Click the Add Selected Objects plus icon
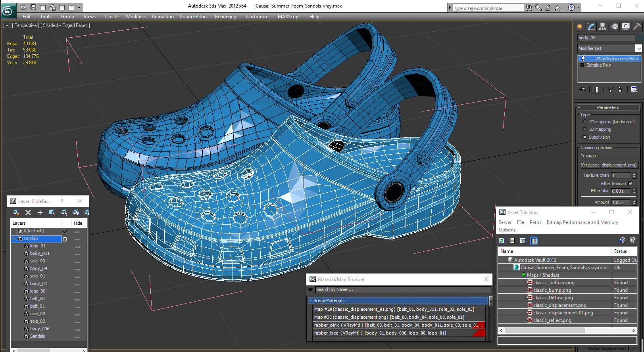Image resolution: width=644 pixels, height=352 pixels. tap(40, 212)
